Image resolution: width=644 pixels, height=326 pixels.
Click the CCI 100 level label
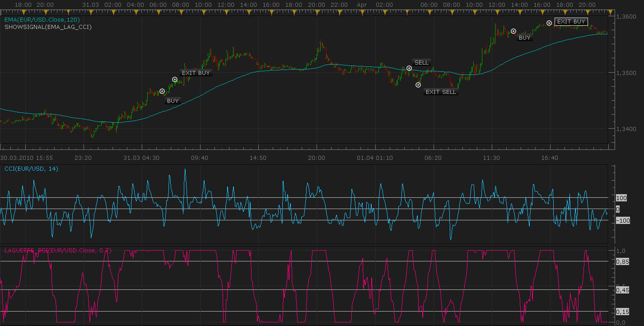pyautogui.click(x=621, y=198)
